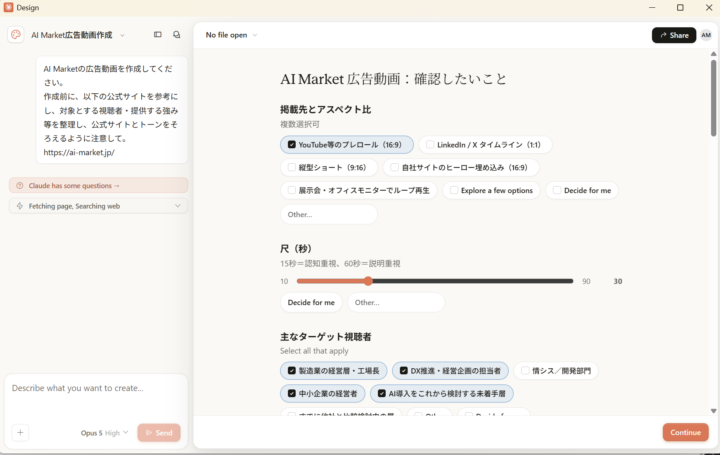Expand the Fetching page, Searching web row
This screenshot has height=455, width=720.
98,206
